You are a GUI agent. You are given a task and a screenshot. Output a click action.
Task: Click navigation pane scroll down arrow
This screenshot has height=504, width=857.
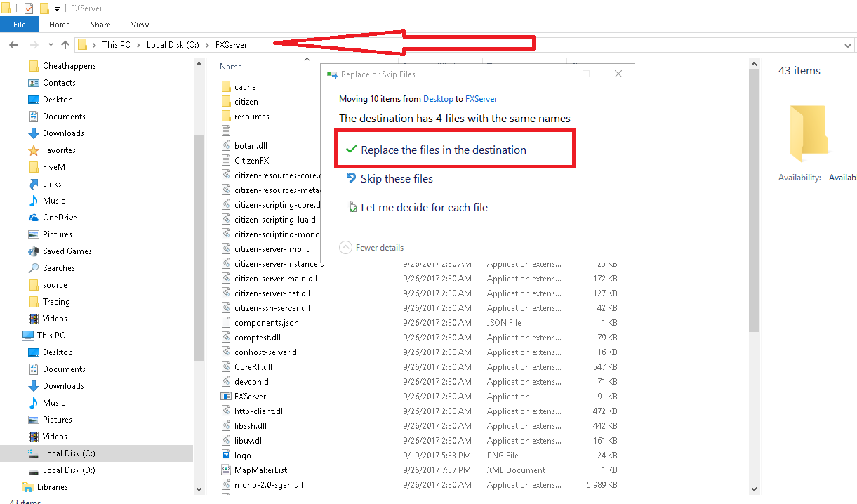(x=199, y=489)
